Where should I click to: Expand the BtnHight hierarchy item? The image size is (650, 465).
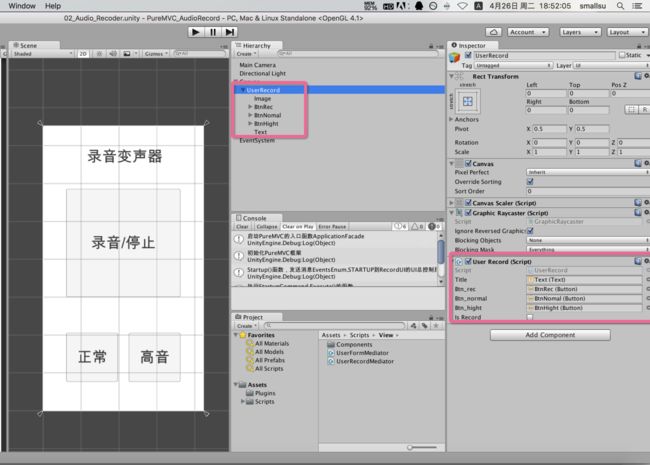250,124
